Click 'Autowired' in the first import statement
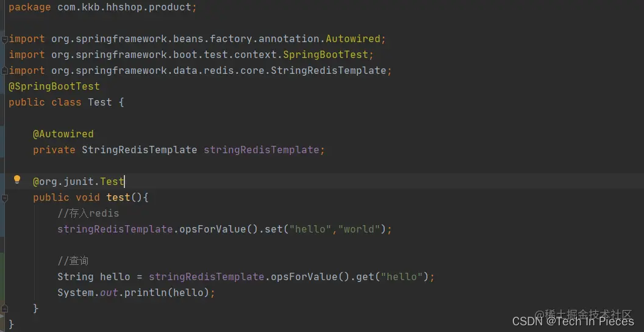The width and height of the screenshot is (644, 332). [x=353, y=39]
